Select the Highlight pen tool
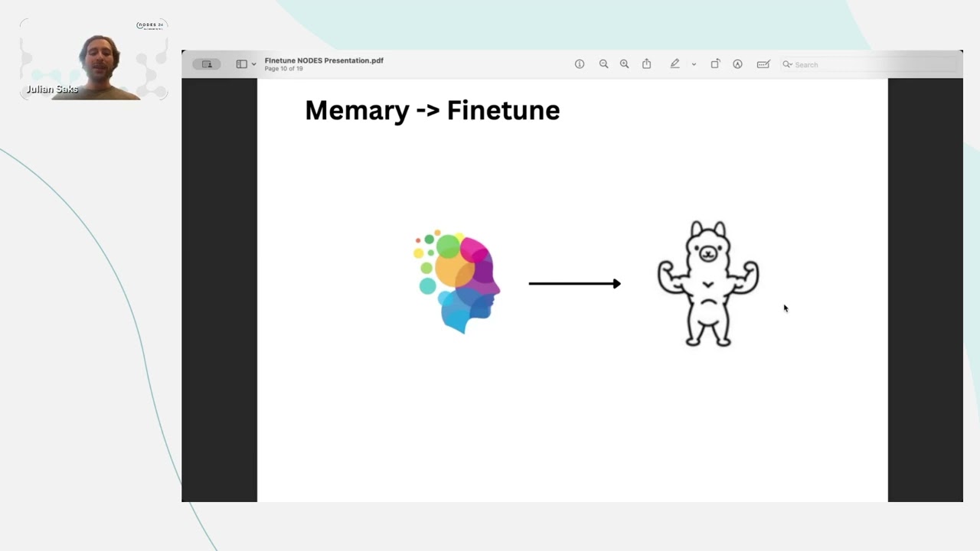Screen dimensions: 980x551 click(675, 64)
